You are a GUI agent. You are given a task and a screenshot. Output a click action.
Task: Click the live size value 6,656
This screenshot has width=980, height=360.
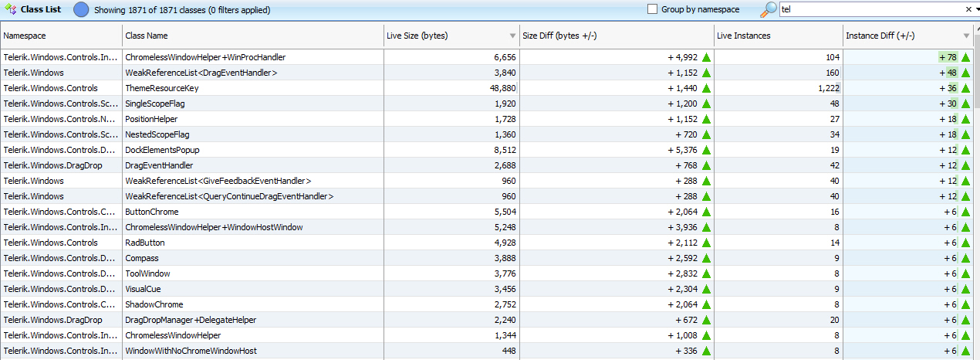[x=504, y=57]
